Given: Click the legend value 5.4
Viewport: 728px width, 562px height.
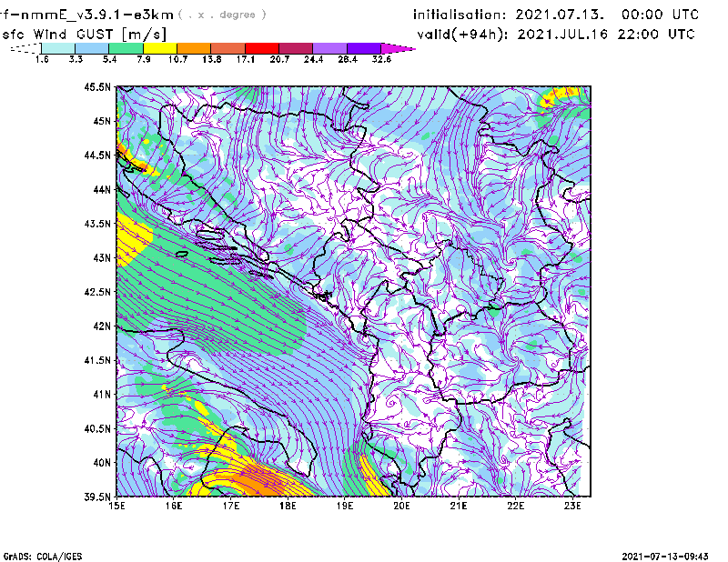Looking at the screenshot, I should [x=109, y=59].
